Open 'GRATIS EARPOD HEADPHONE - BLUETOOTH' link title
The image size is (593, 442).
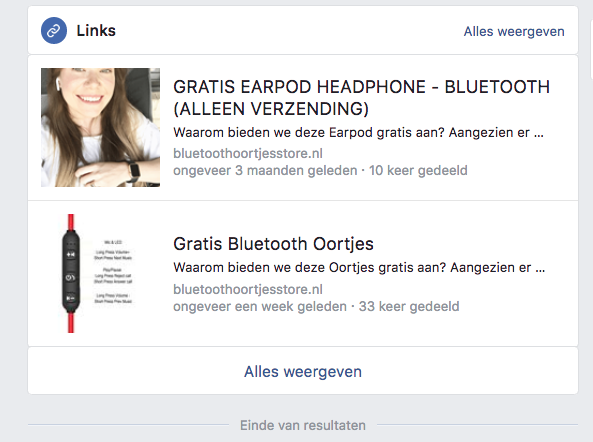(x=361, y=98)
